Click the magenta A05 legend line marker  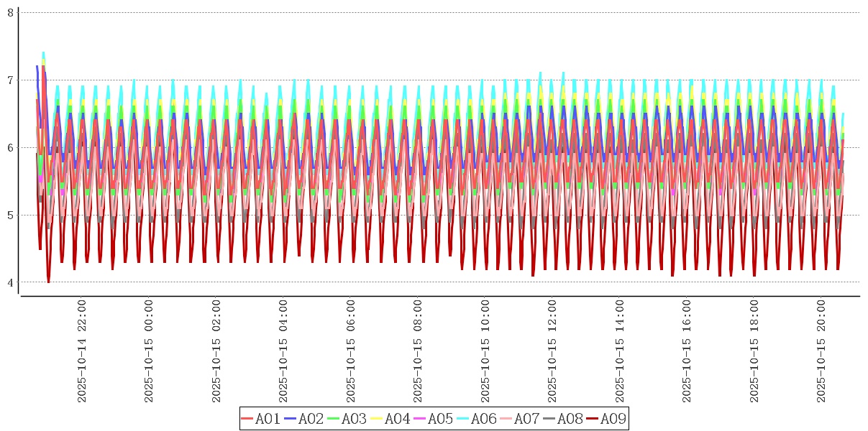click(420, 419)
